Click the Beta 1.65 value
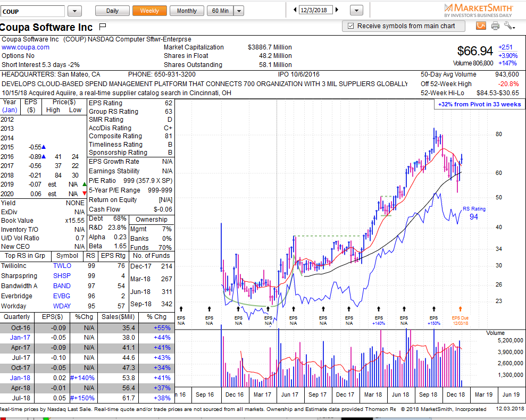The height and width of the screenshot is (420, 526). 120,246
